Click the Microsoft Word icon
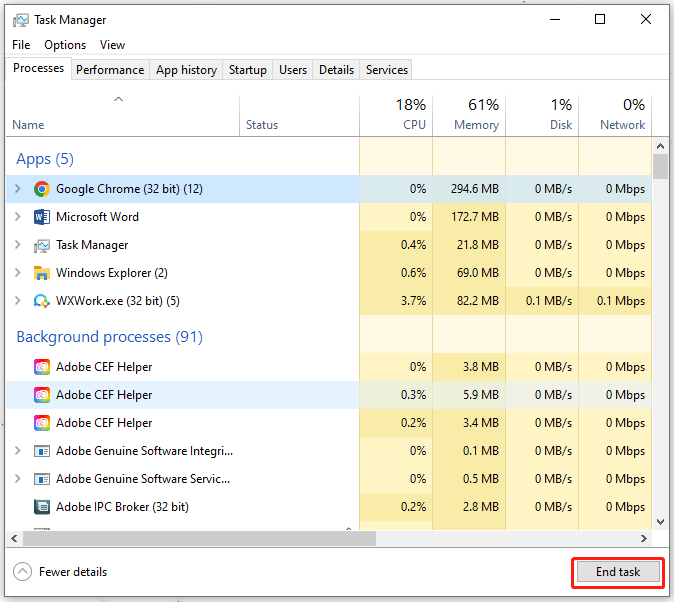Image resolution: width=674 pixels, height=602 pixels. (x=41, y=217)
